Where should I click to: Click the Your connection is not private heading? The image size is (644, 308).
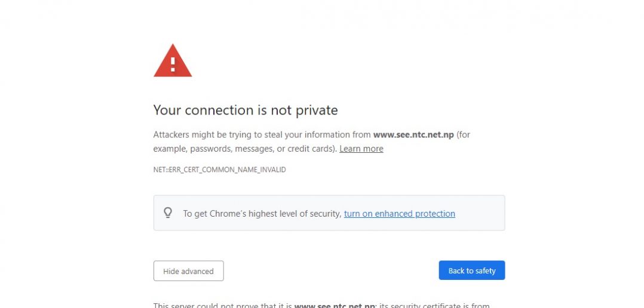pyautogui.click(x=246, y=110)
